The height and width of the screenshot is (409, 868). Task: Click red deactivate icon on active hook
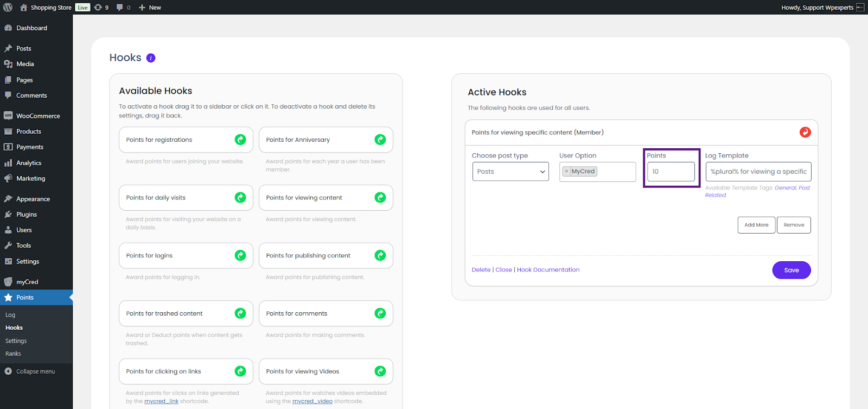[805, 133]
